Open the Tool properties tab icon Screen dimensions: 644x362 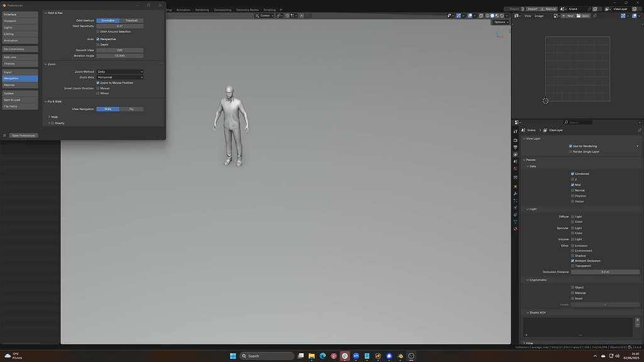[516, 131]
